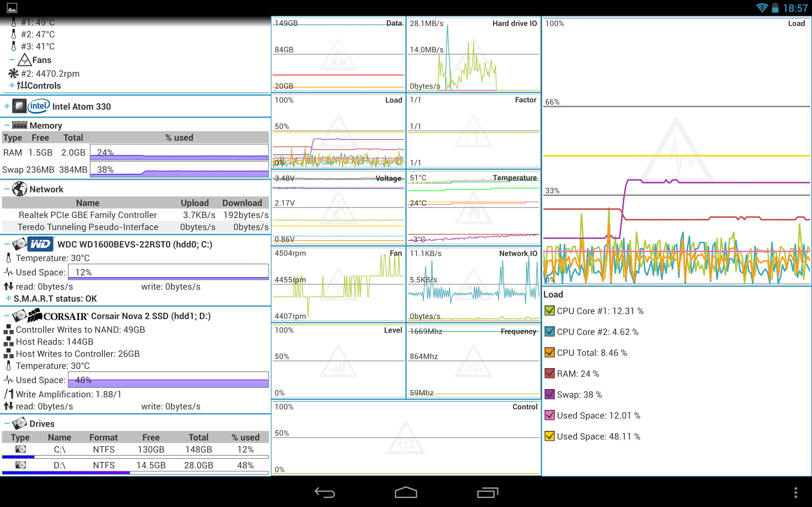Disable the Swap: 38 % graph line
Image resolution: width=812 pixels, height=507 pixels.
pyautogui.click(x=549, y=395)
